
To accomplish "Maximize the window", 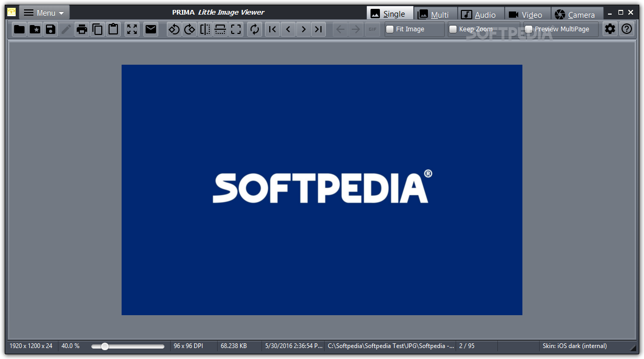I will coord(621,13).
